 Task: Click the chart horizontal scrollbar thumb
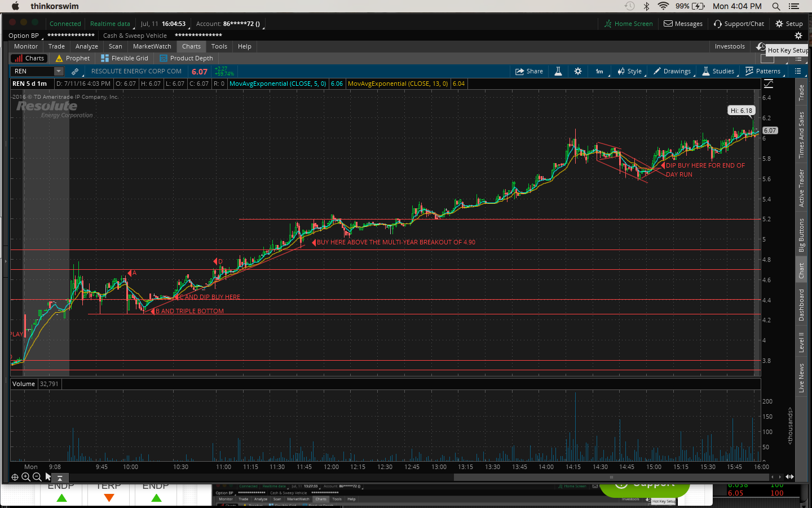pyautogui.click(x=611, y=477)
